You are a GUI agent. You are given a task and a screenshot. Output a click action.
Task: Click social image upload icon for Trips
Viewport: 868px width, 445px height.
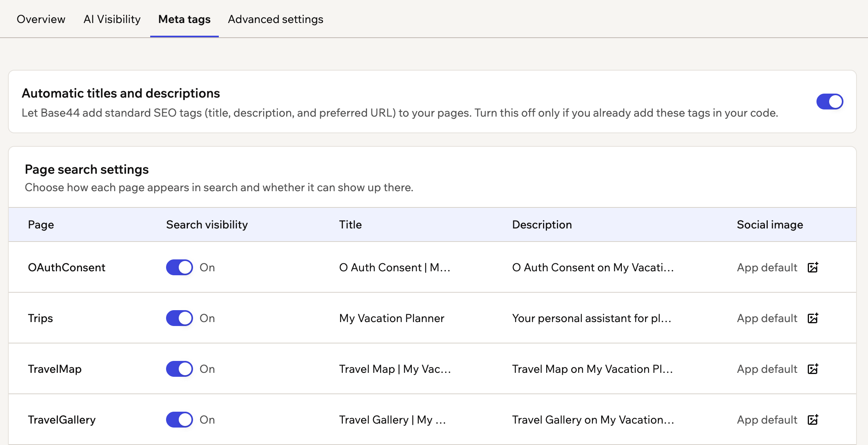click(x=813, y=318)
